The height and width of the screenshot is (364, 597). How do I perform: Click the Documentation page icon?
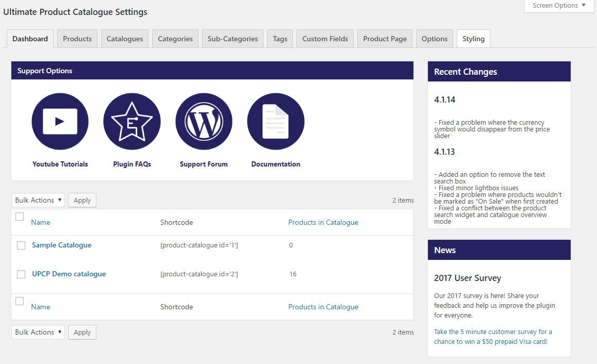(275, 121)
